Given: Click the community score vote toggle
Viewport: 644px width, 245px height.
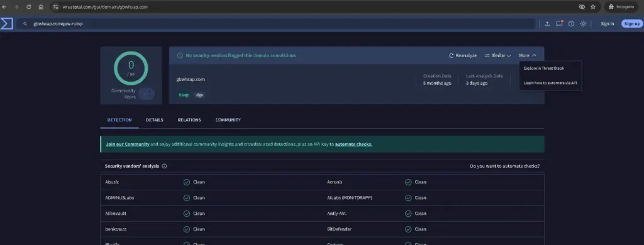Looking at the screenshot, I should [x=147, y=94].
